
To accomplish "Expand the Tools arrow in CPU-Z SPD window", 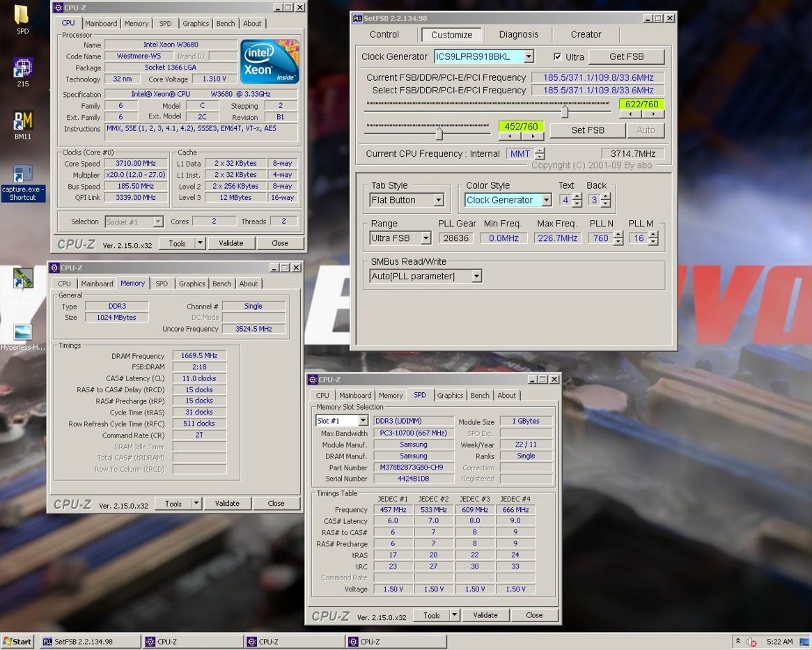I will point(454,615).
